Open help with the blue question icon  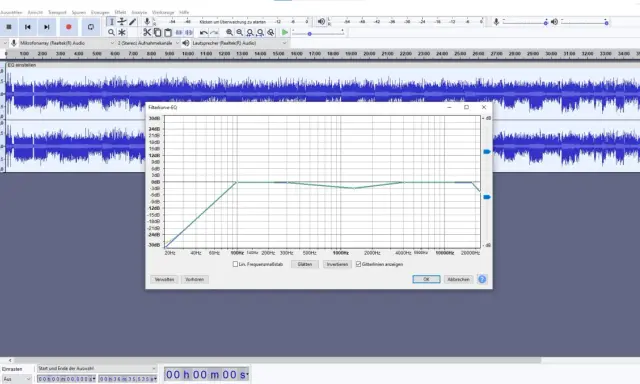tap(482, 279)
